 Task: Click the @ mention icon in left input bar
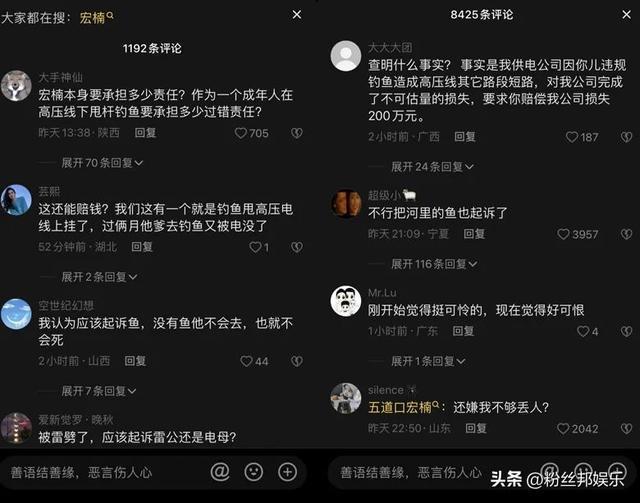220,472
